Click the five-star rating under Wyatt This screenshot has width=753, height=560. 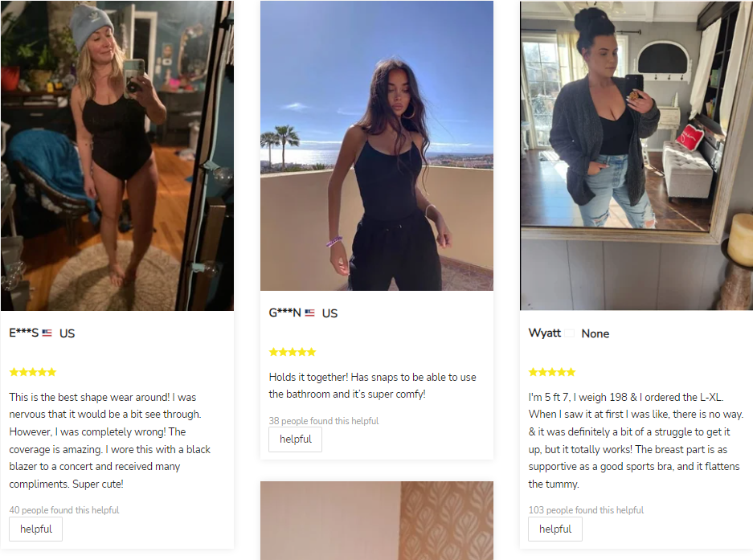coord(552,372)
